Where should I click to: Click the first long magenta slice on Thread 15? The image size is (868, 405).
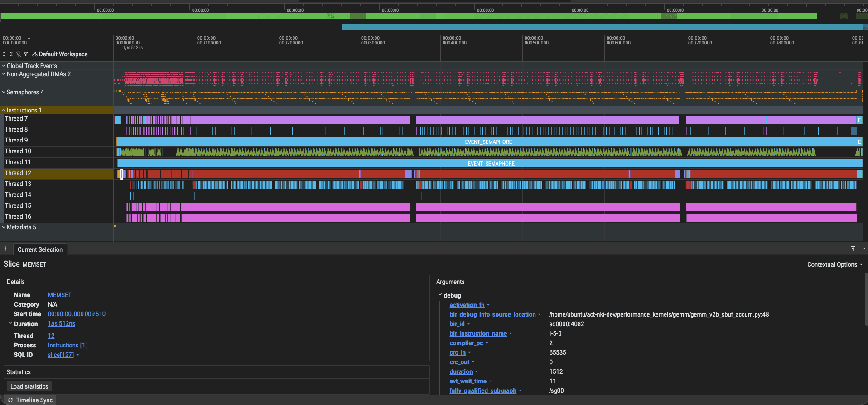[295, 207]
